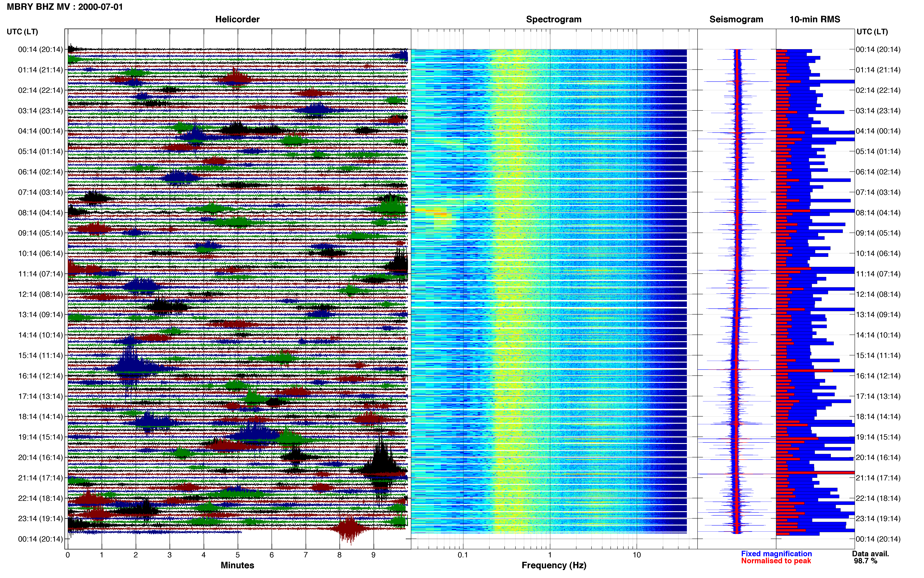The height and width of the screenshot is (578, 924).
Task: Click left time label '06:14 (02:14)'
Action: [x=40, y=172]
